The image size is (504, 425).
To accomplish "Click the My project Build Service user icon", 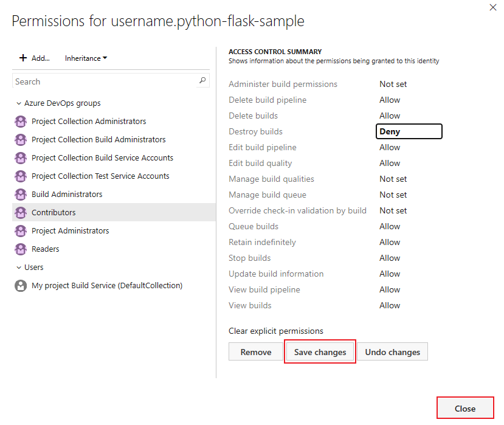I will (21, 286).
